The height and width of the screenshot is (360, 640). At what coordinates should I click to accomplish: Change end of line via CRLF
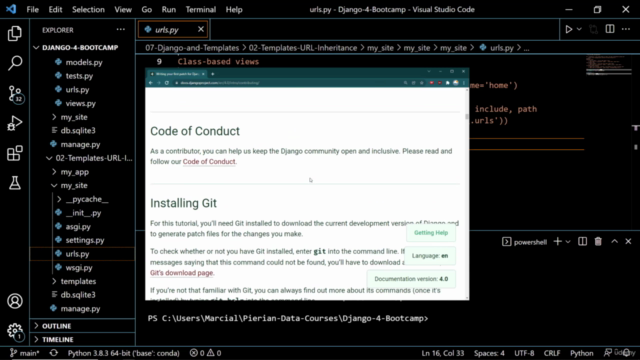pyautogui.click(x=552, y=353)
